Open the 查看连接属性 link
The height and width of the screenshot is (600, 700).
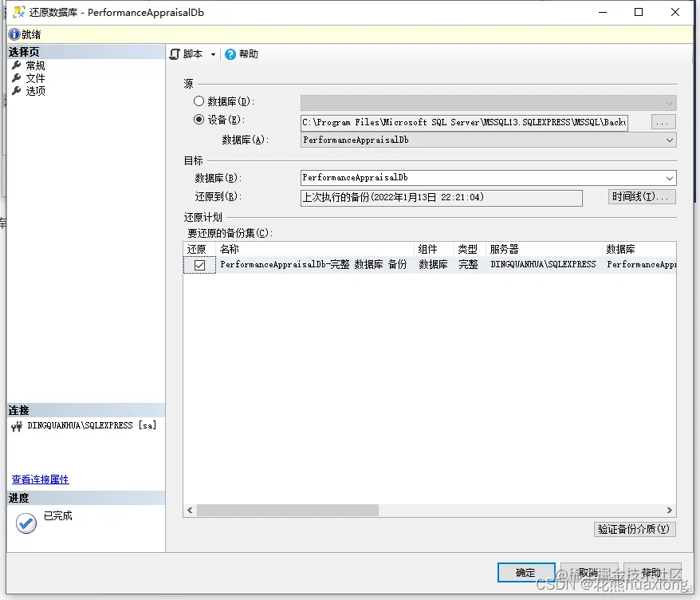click(40, 480)
